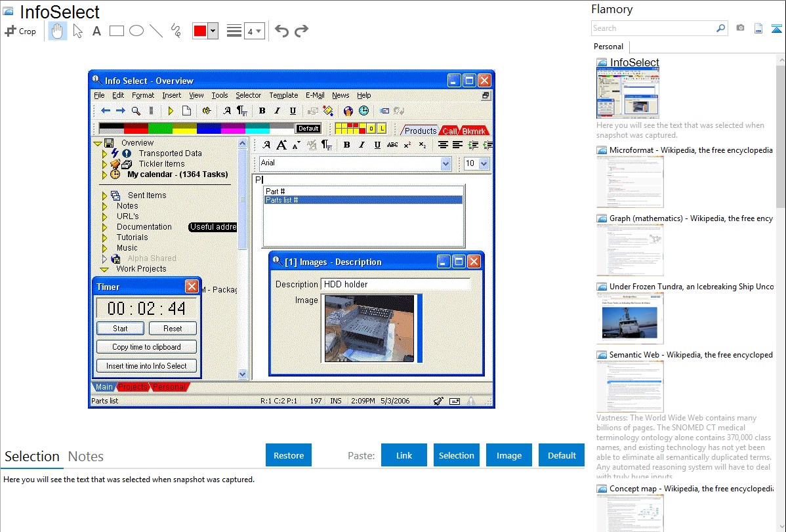
Task: Select the freehand scribble tool
Action: pos(176,31)
